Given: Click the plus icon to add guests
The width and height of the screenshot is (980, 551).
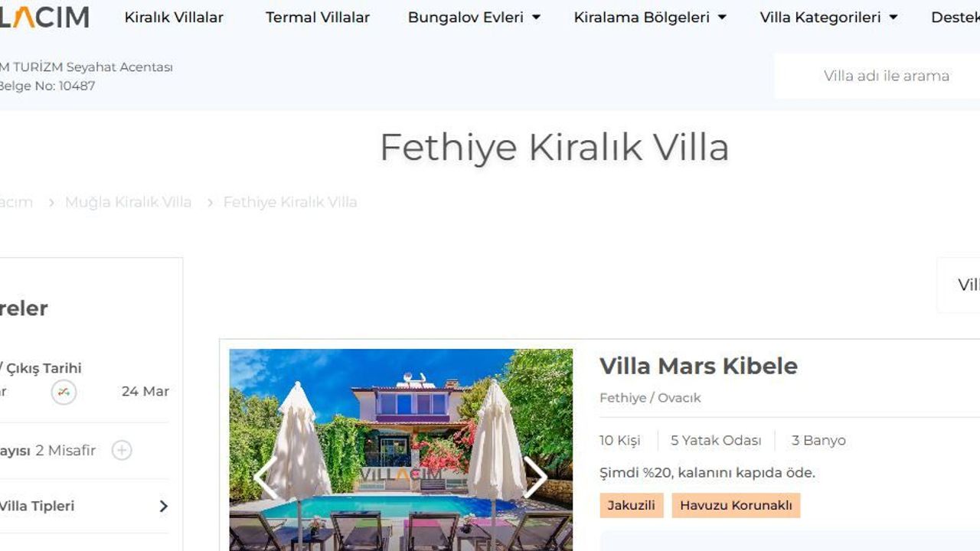Looking at the screenshot, I should [x=122, y=450].
